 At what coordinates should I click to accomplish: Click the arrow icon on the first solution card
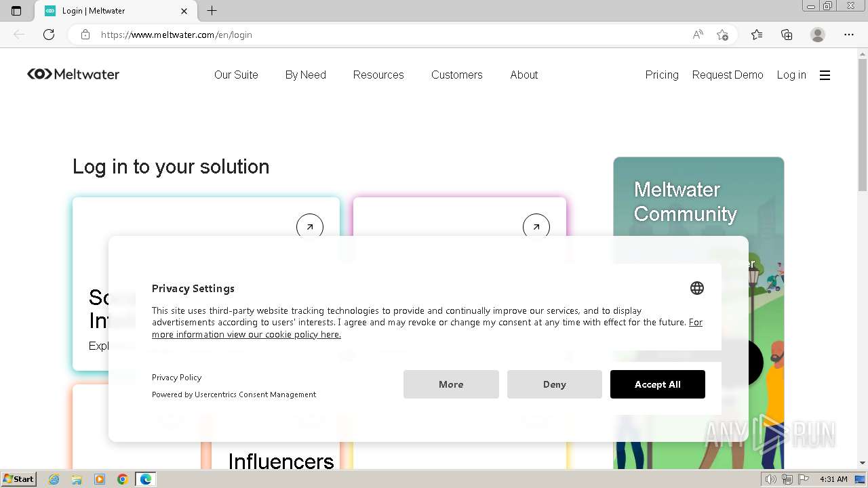310,227
